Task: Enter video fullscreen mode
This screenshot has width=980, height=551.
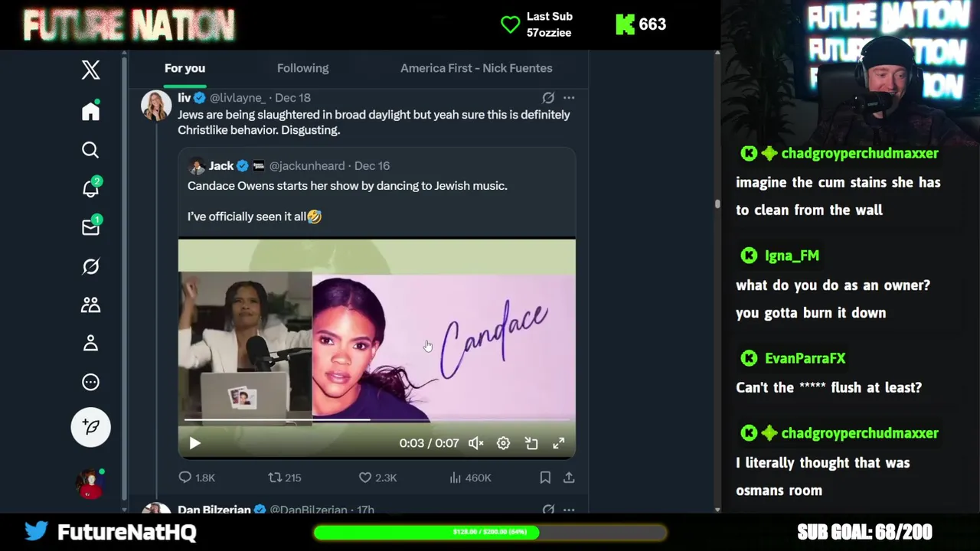Action: [559, 443]
